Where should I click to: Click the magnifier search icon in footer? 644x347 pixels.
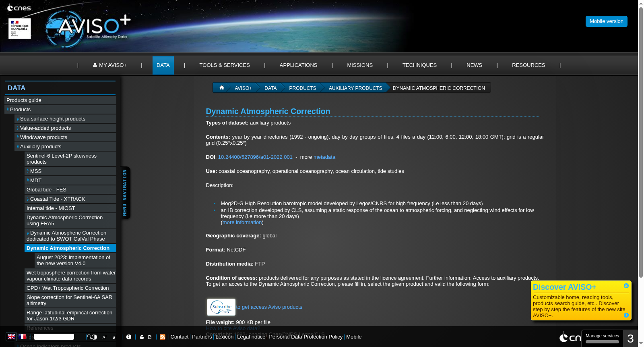[x=89, y=337]
